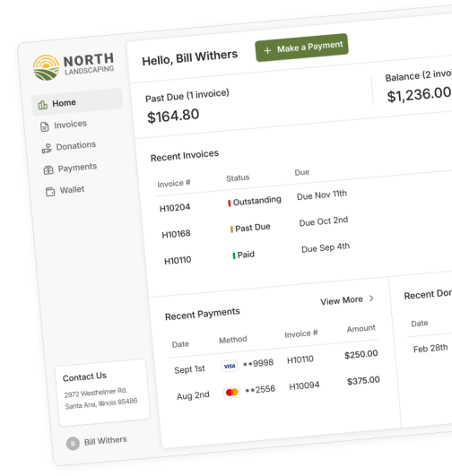Open payment invoice H10094
Viewport: 452px width, 476px height.
pyautogui.click(x=304, y=386)
